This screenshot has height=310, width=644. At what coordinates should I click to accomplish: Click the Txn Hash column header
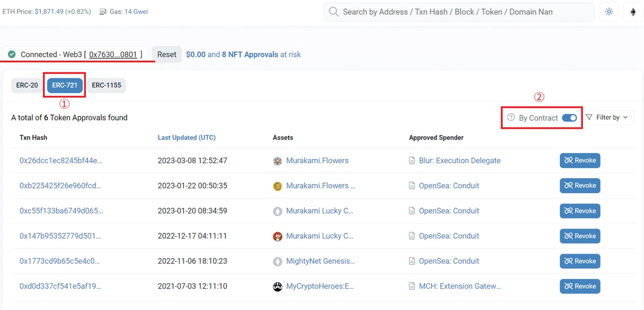tap(33, 138)
